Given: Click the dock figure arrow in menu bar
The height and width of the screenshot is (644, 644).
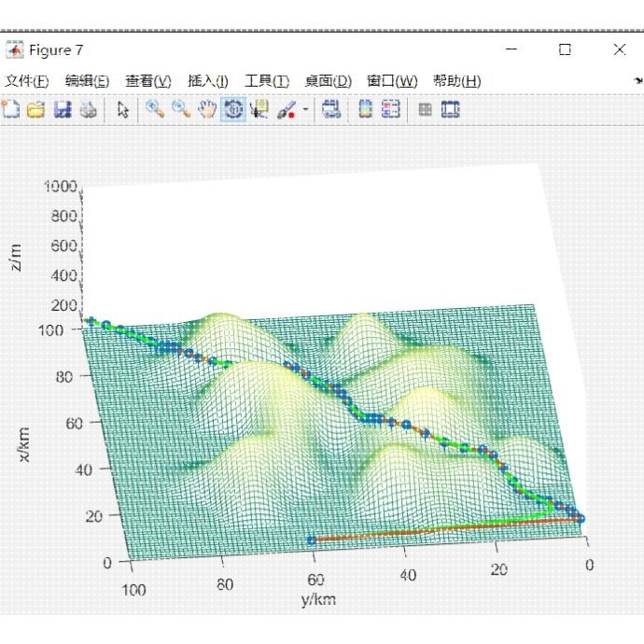Looking at the screenshot, I should point(638,80).
